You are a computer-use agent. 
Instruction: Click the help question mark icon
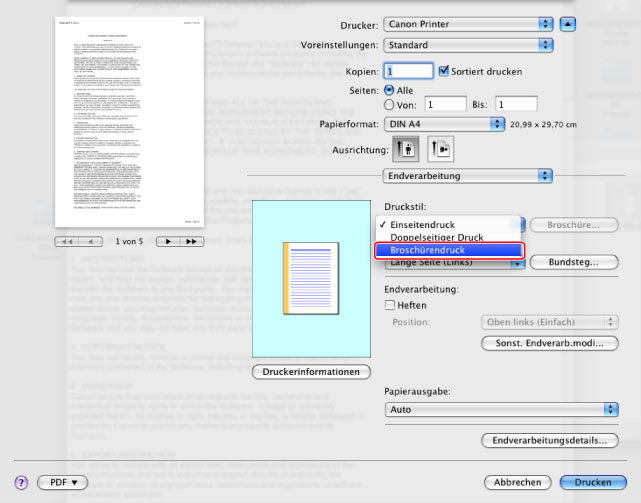20,482
